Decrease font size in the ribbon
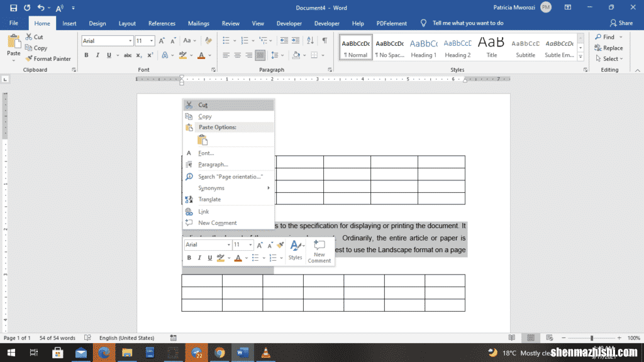Viewport: 644px width, 362px height. 173,41
